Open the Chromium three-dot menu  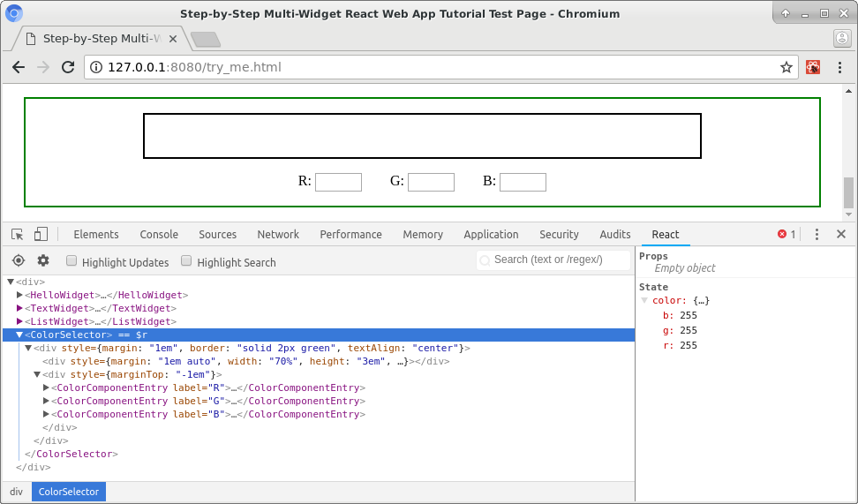click(840, 67)
